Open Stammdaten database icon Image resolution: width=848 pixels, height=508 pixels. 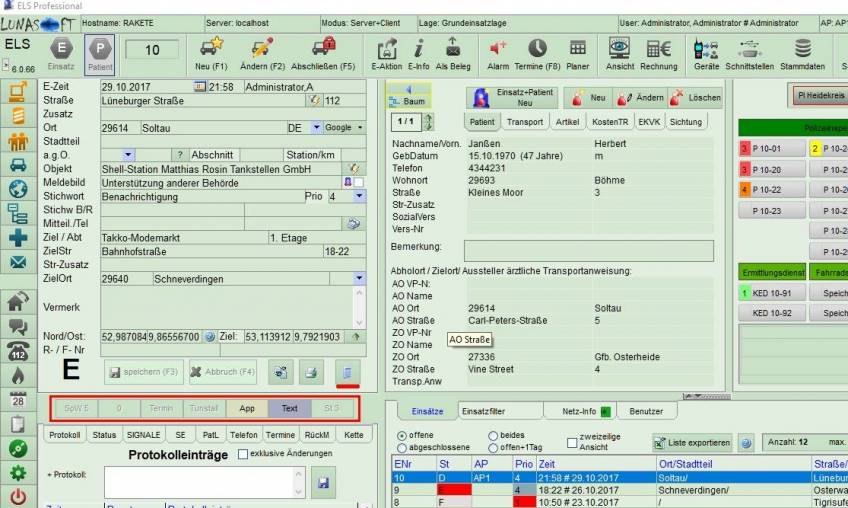point(802,49)
